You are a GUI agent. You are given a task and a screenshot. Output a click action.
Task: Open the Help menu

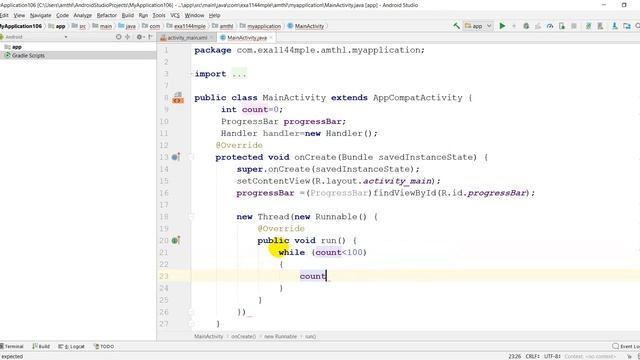(215, 15)
